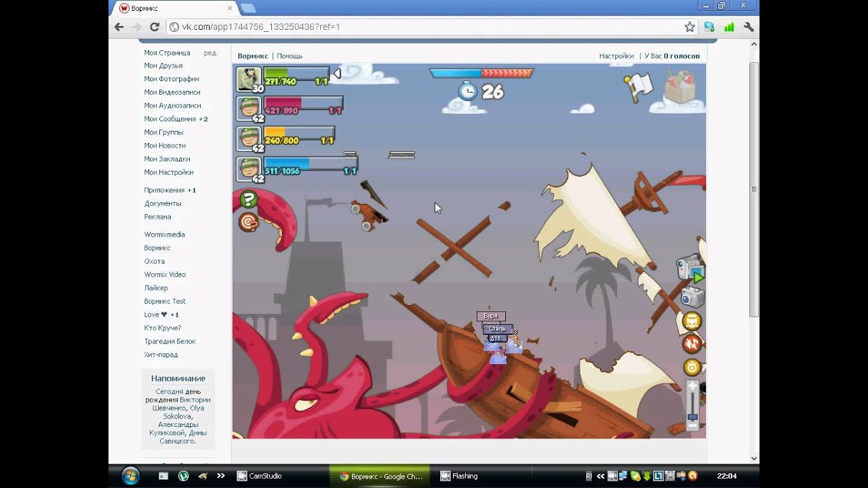The width and height of the screenshot is (868, 488).
Task: Open Вормикс Test sidebar link
Action: coord(165,301)
